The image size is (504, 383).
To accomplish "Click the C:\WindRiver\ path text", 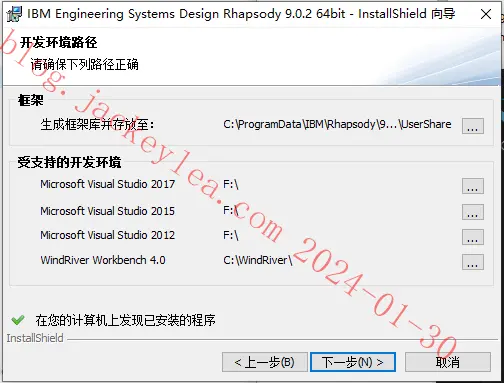I will coord(258,260).
